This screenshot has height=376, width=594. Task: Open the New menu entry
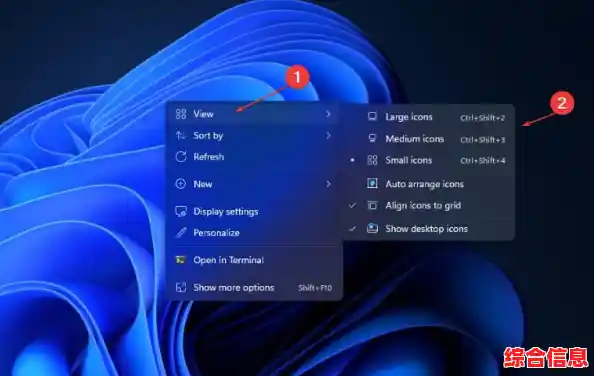pos(254,184)
